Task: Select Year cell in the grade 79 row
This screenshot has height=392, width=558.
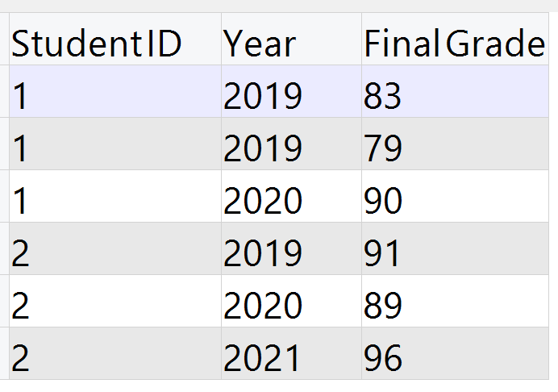Action: point(263,149)
